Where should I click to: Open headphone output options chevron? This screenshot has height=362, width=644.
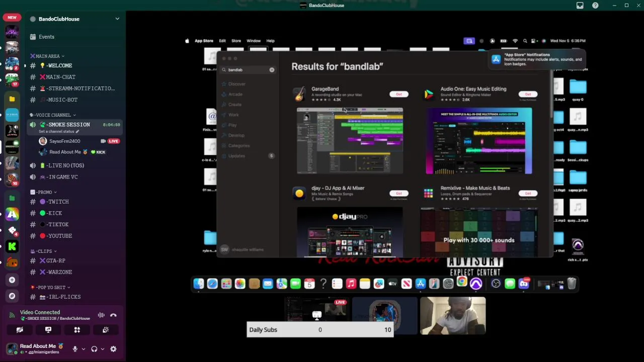point(103,349)
